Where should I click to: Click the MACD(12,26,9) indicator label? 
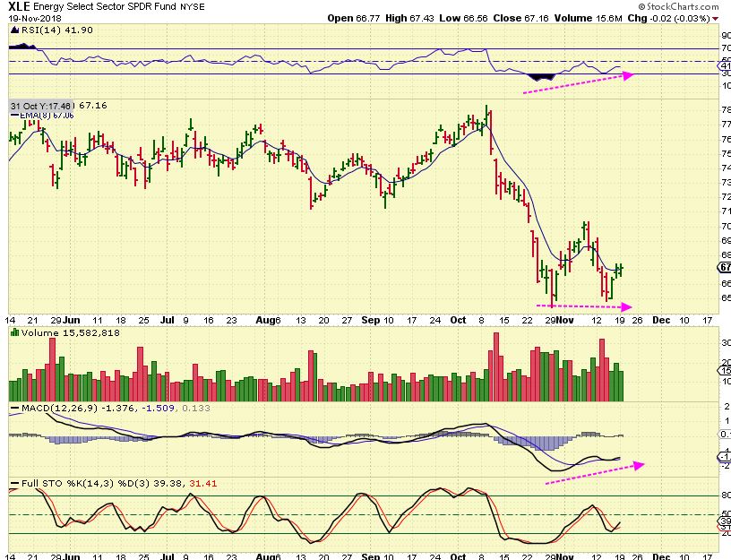click(x=60, y=408)
